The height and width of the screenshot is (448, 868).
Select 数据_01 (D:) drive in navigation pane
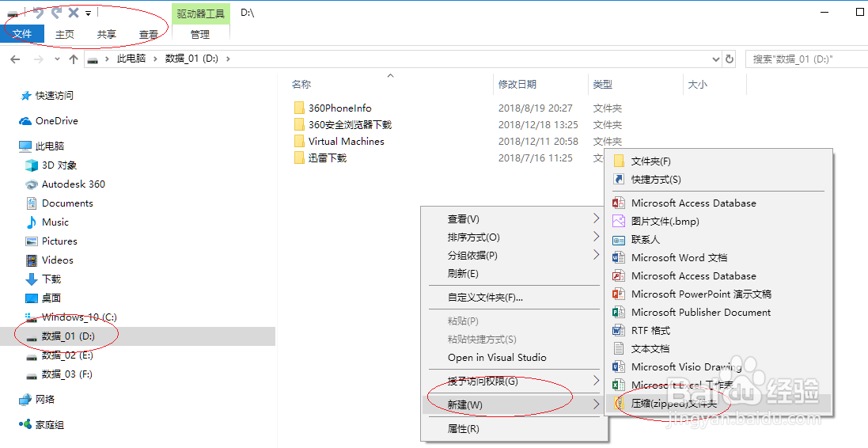point(69,336)
